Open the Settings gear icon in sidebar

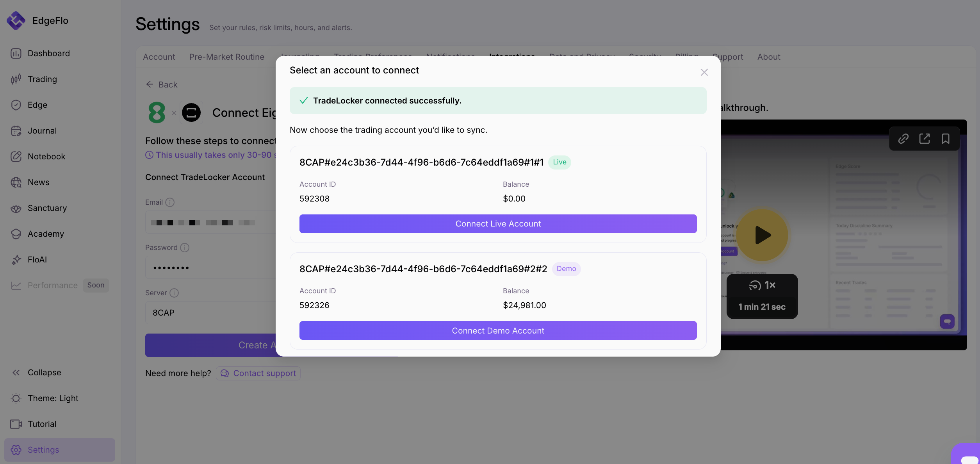(16, 450)
